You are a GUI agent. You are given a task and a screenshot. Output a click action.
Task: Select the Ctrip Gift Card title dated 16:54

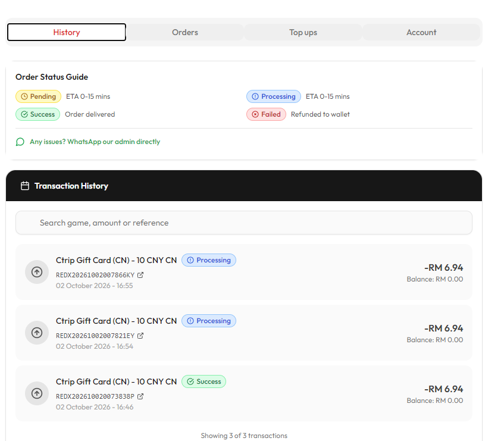(117, 321)
